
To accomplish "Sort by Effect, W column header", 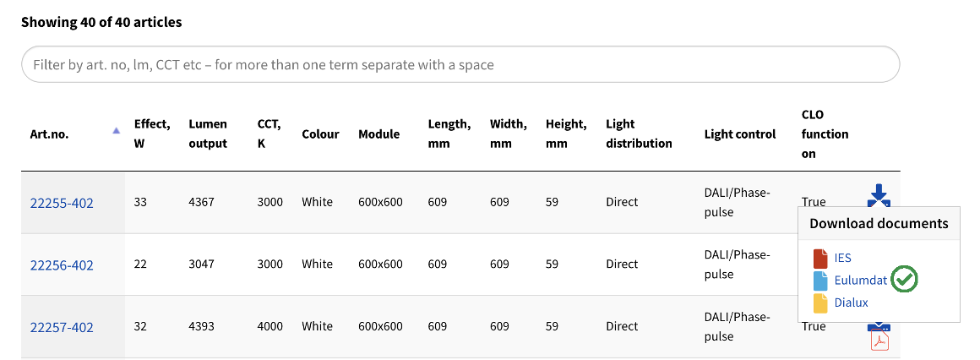I will point(152,134).
